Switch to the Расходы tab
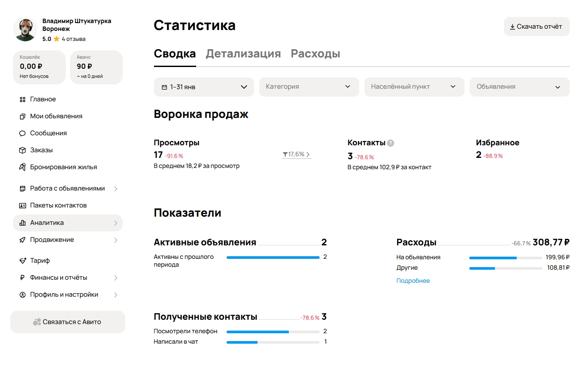This screenshot has height=385, width=588. tap(315, 54)
